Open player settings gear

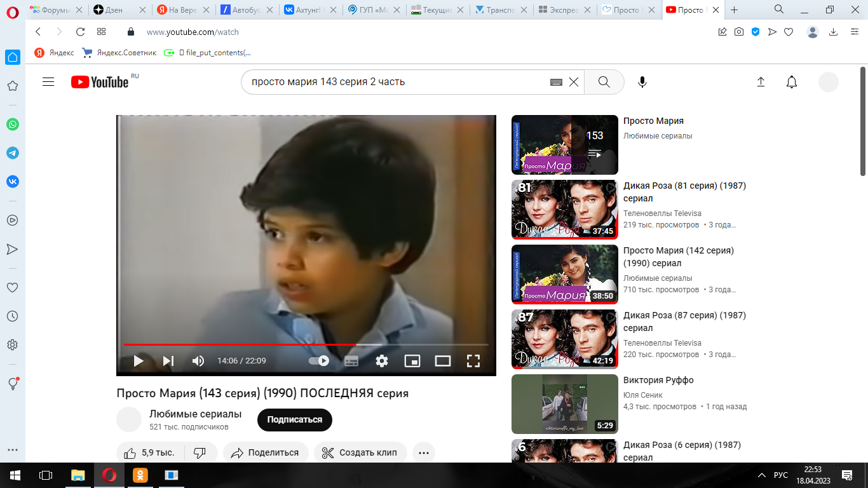point(381,361)
